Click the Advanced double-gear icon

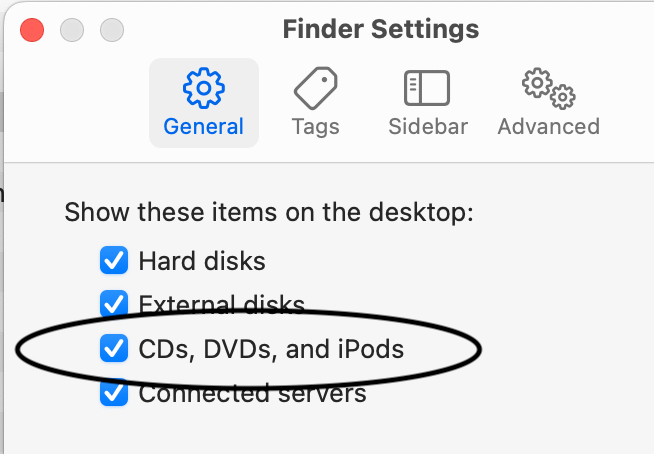(x=548, y=89)
